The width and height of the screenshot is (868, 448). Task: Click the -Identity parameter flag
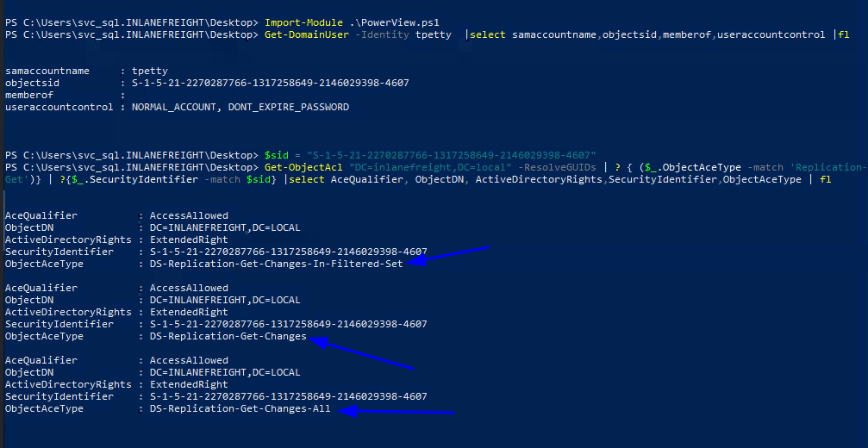[x=379, y=34]
